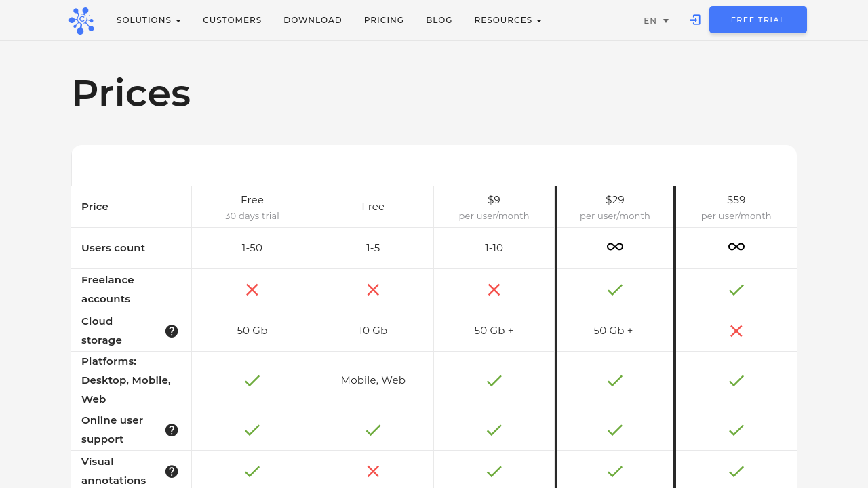Open the Pricing menu item

(x=384, y=20)
